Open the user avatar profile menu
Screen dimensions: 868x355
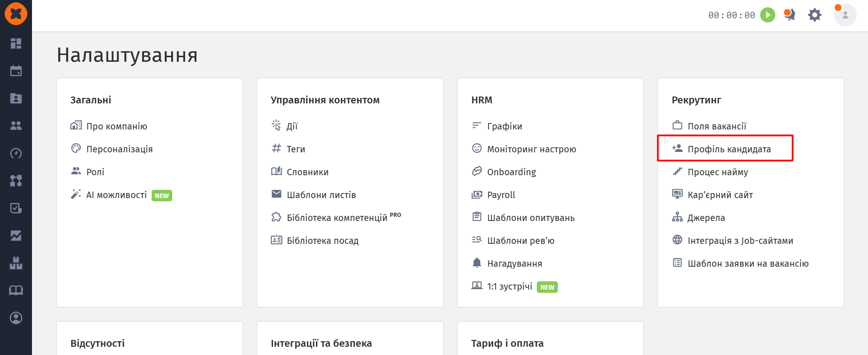tap(845, 15)
